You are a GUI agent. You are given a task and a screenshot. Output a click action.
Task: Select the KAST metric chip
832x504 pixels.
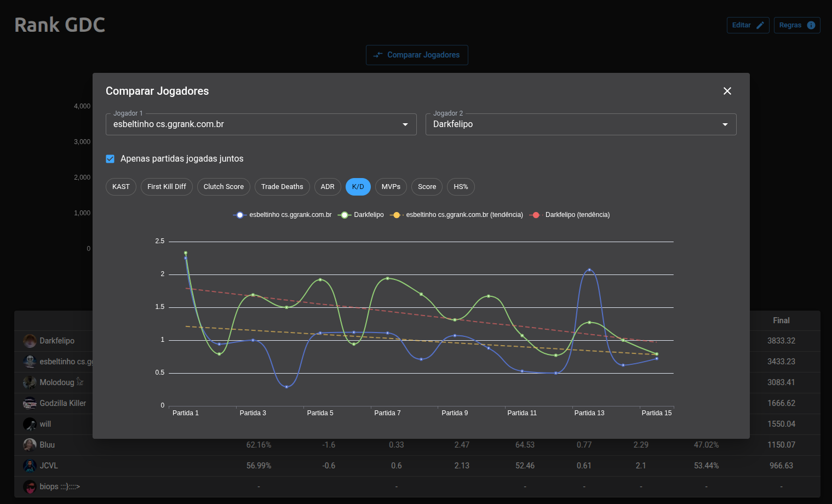click(x=121, y=187)
